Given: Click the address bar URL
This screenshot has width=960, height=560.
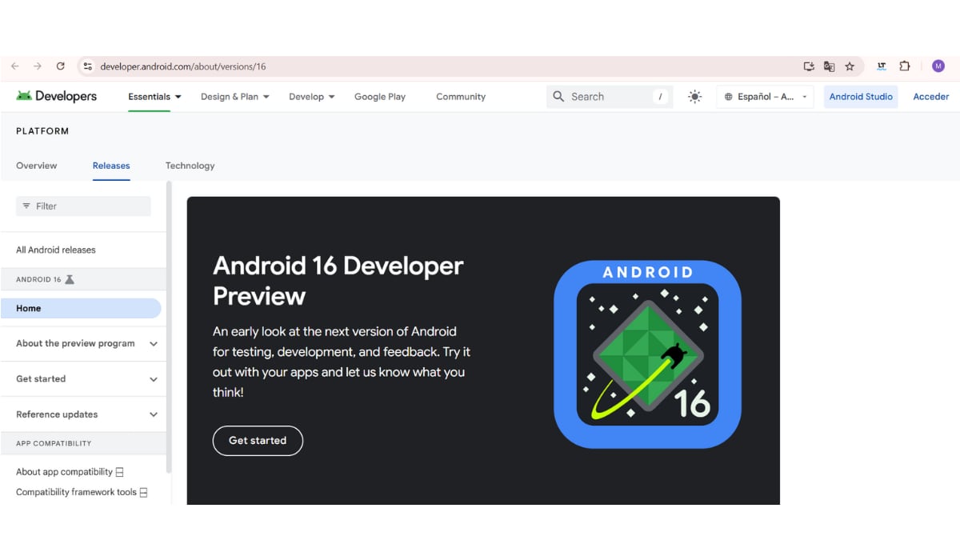Looking at the screenshot, I should (183, 66).
